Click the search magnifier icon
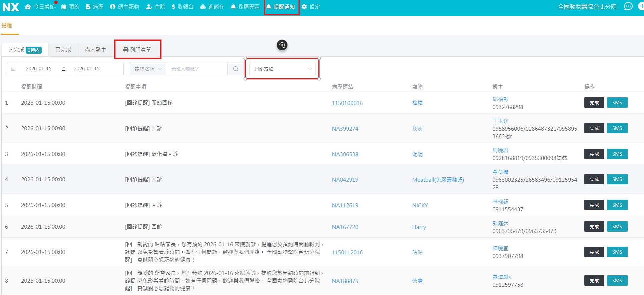 pos(236,69)
